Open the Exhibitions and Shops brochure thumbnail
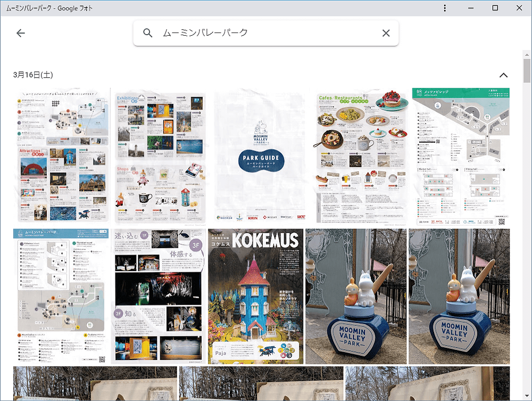This screenshot has width=532, height=401. pos(159,157)
